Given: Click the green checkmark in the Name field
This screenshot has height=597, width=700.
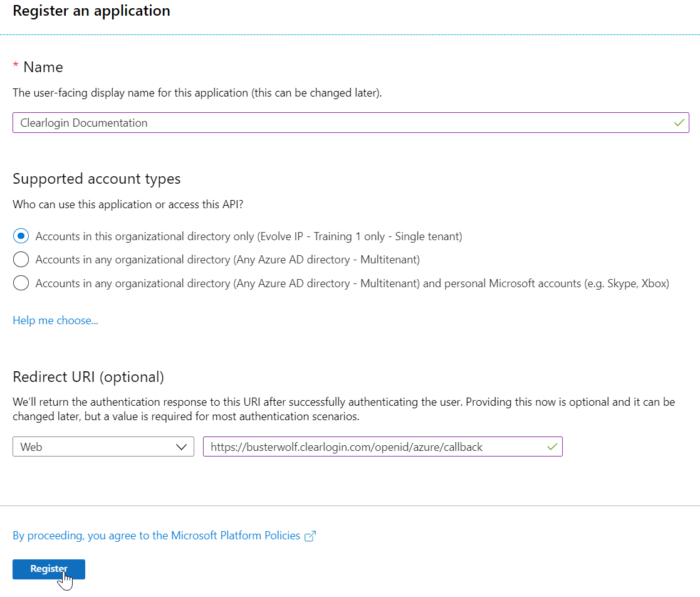Looking at the screenshot, I should pos(679,123).
